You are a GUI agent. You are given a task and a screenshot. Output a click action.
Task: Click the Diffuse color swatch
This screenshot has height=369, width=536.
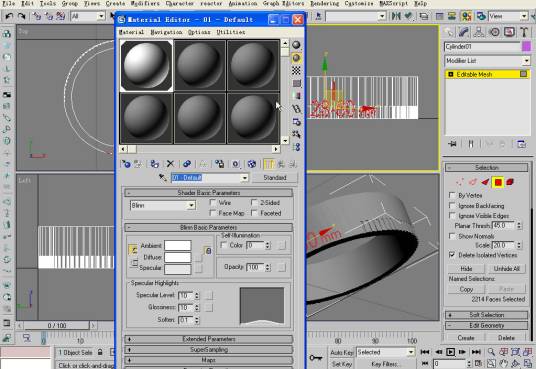pyautogui.click(x=177, y=257)
